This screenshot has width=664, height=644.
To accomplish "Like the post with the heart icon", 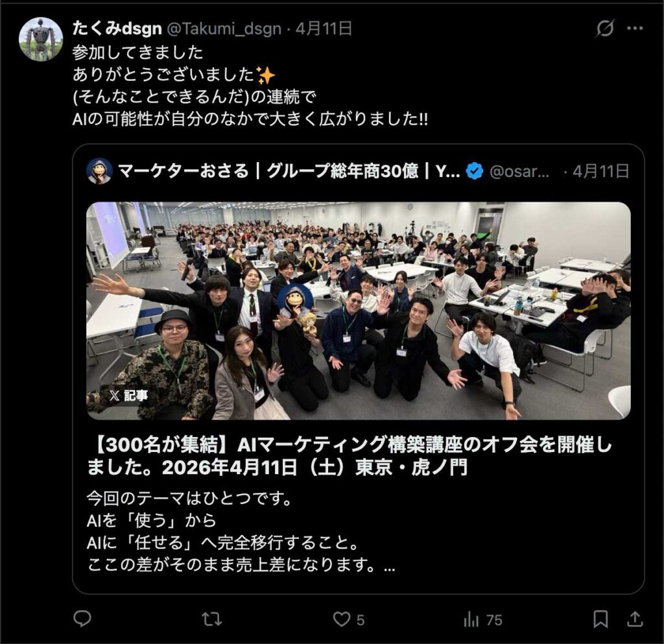I will tap(341, 620).
